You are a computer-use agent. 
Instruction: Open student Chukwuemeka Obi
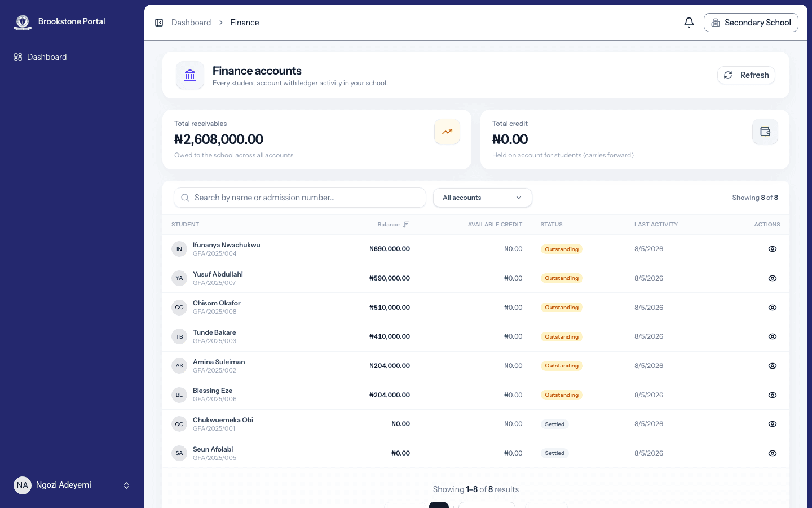tap(223, 420)
